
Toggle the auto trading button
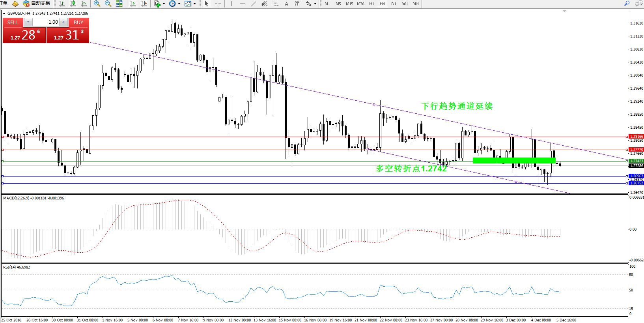(37, 4)
